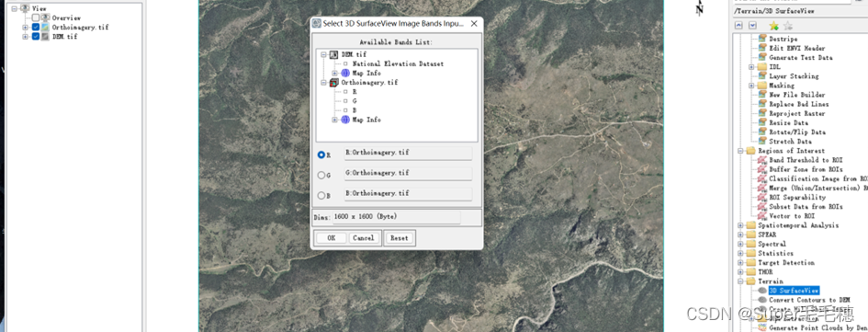Click the Layer Stacking tool icon
This screenshot has height=332, width=868.
762,76
